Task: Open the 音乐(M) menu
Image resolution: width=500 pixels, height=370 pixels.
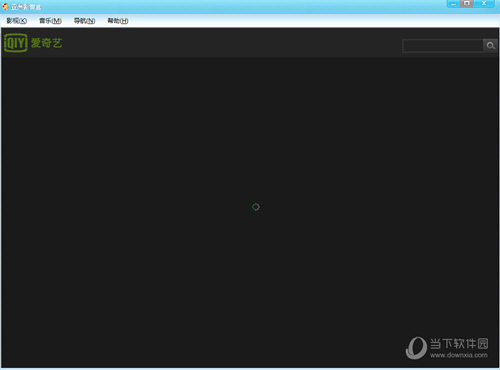Action: pyautogui.click(x=50, y=21)
